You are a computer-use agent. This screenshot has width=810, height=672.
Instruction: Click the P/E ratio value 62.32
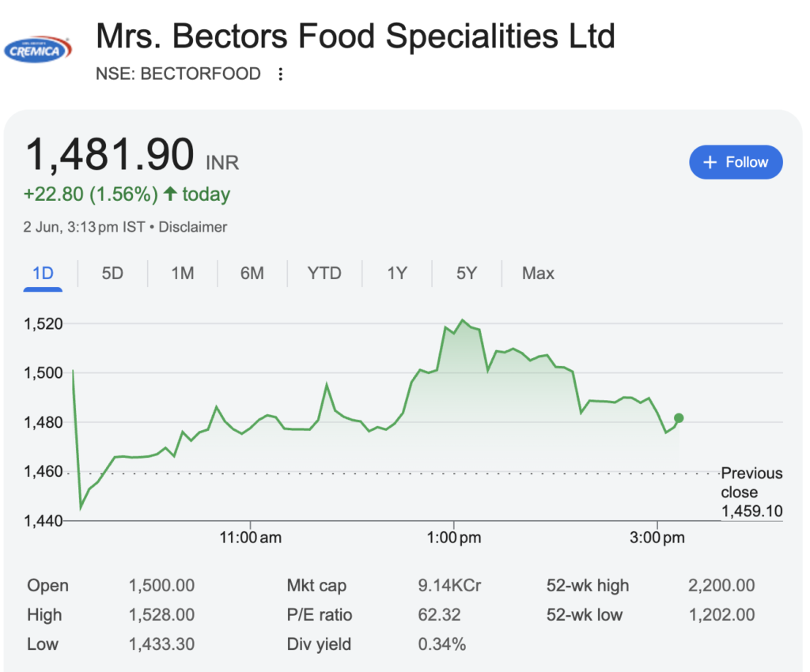[x=439, y=615]
